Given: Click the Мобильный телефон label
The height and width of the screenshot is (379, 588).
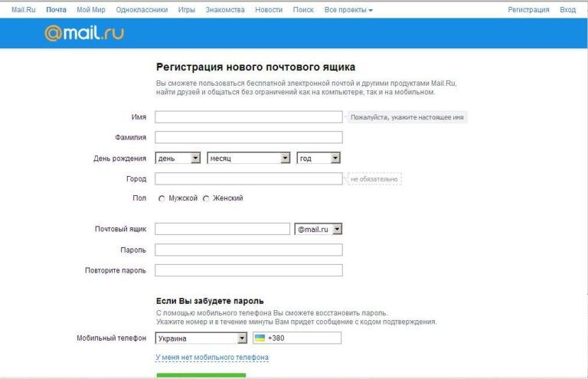Looking at the screenshot, I should [111, 338].
